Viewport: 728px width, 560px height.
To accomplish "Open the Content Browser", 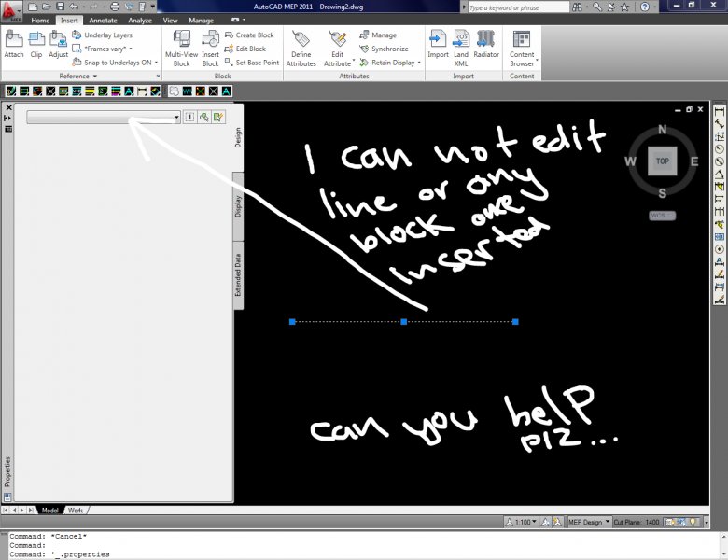I will 522,49.
